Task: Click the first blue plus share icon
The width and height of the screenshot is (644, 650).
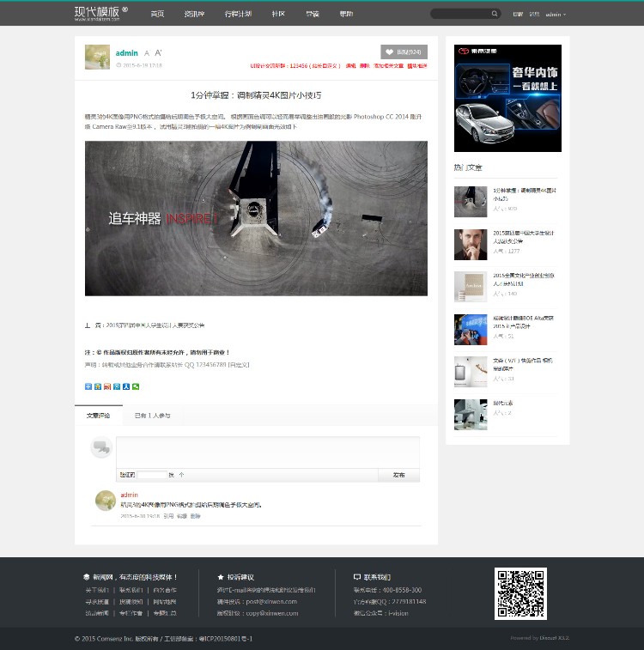Action: click(88, 386)
